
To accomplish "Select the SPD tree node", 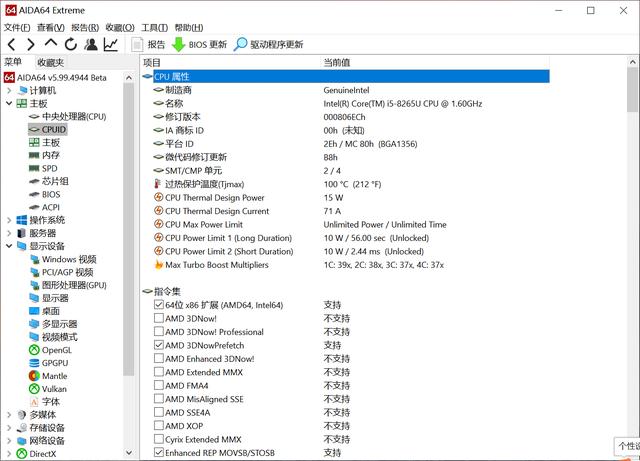I will 49,168.
